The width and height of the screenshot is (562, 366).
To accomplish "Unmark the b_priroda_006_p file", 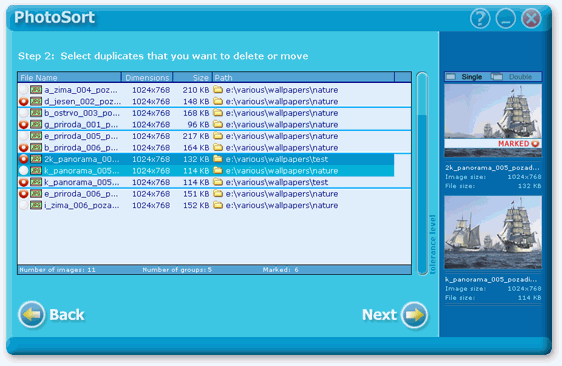I will tap(24, 148).
